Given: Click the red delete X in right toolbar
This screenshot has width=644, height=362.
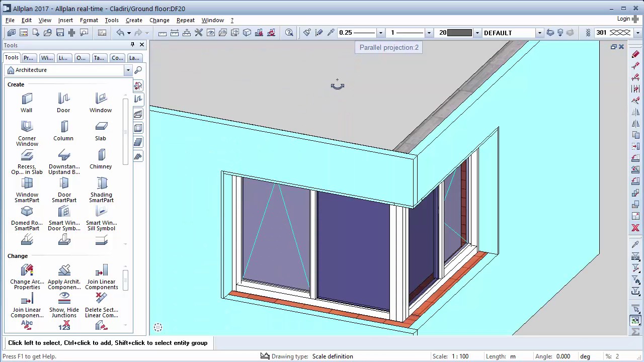Looking at the screenshot, I should [635, 228].
